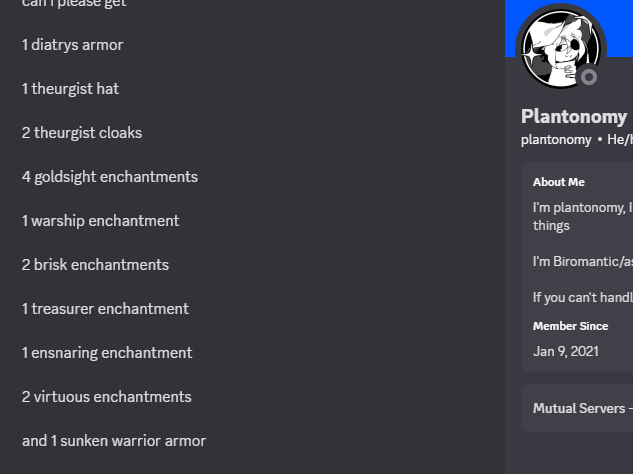Click the "2 brisk enchantments" message
The height and width of the screenshot is (474, 633).
(95, 265)
